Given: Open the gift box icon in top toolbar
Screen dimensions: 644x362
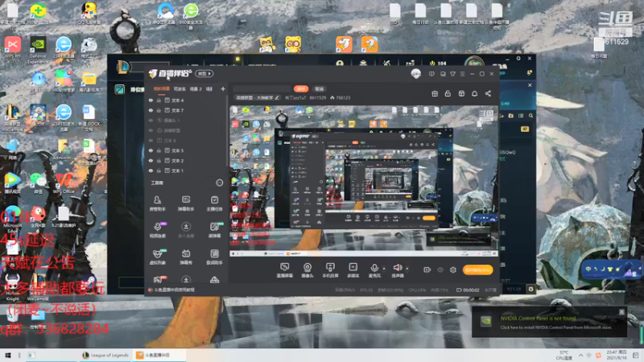Looking at the screenshot, I should click(435, 93).
